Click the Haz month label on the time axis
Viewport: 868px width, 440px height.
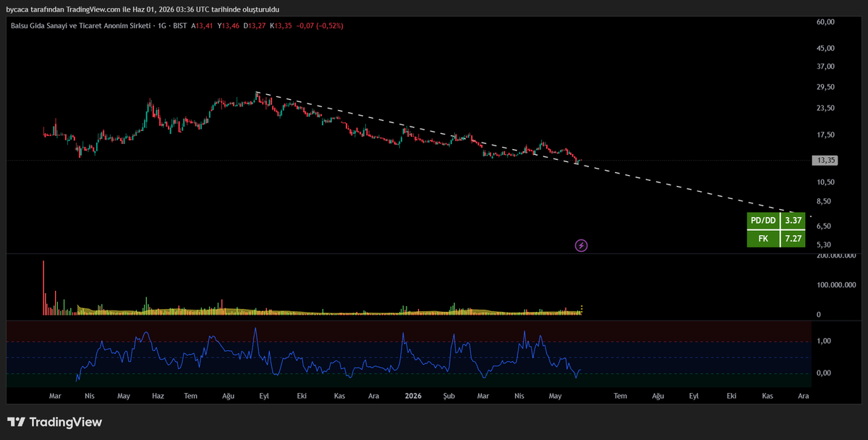click(158, 397)
